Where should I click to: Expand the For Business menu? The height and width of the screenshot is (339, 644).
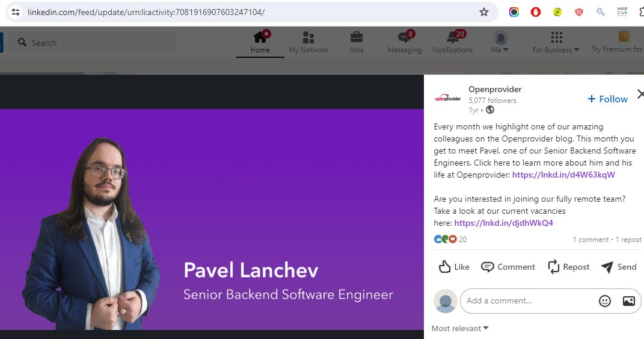pos(556,42)
